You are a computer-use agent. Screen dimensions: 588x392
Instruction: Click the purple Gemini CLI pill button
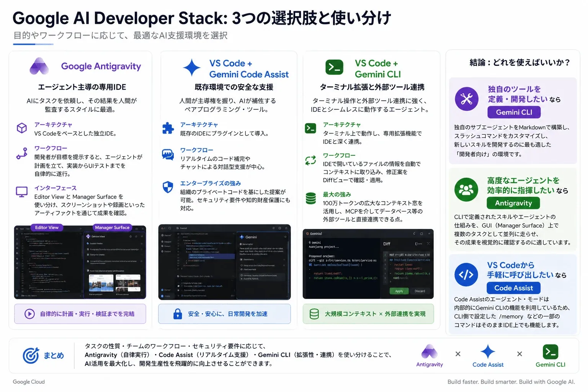click(x=514, y=112)
